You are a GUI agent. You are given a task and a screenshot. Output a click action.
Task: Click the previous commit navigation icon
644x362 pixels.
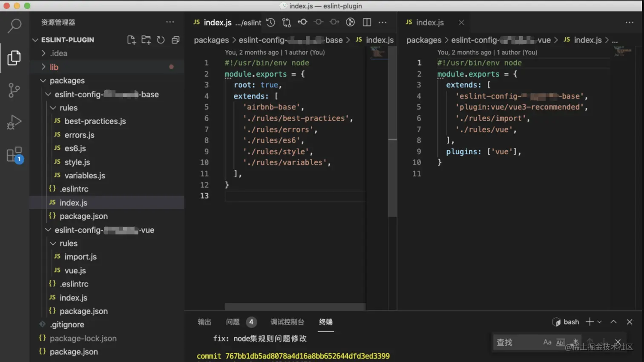tap(318, 22)
